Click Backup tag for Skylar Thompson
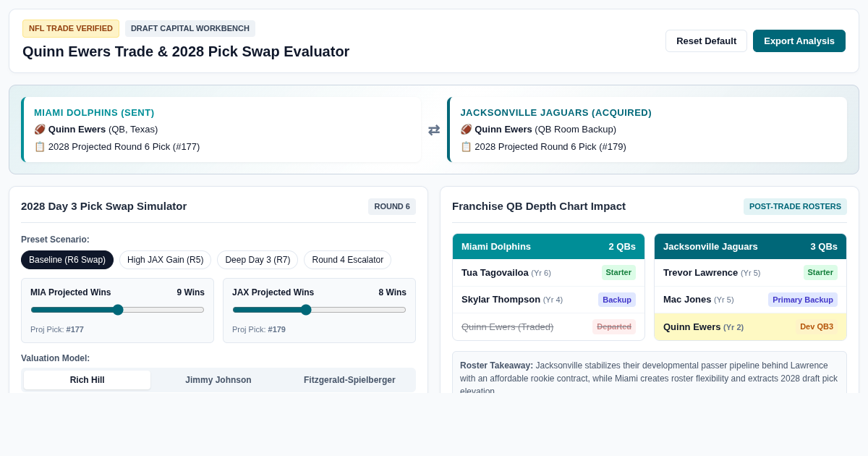 pos(617,300)
